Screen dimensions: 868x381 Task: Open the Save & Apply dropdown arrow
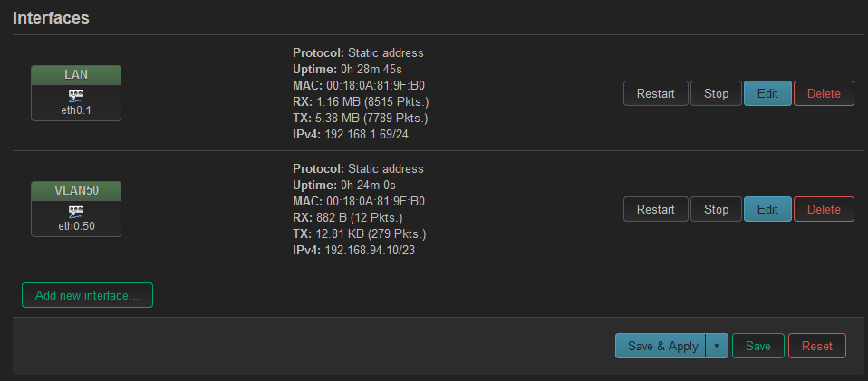pos(717,347)
